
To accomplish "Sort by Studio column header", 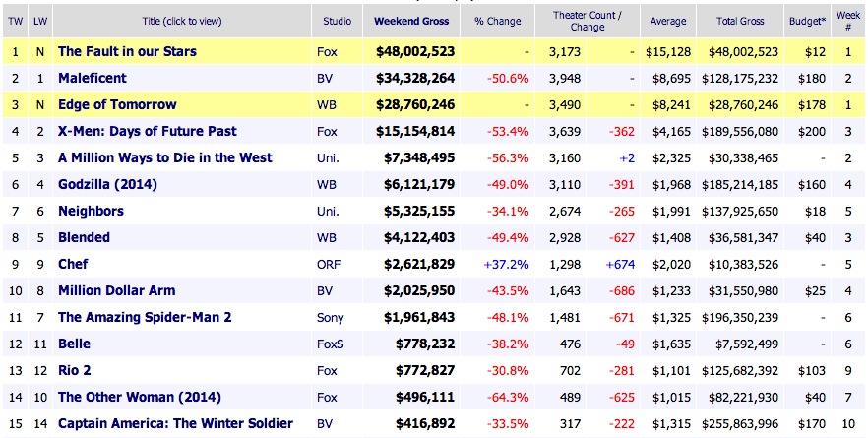I will point(338,21).
